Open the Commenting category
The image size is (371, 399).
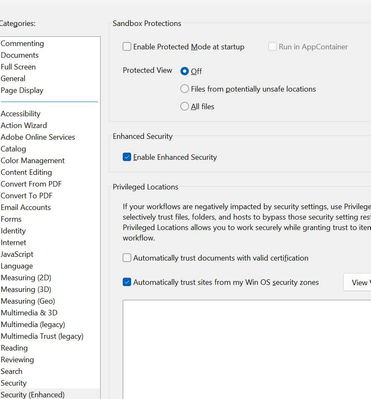pos(22,43)
